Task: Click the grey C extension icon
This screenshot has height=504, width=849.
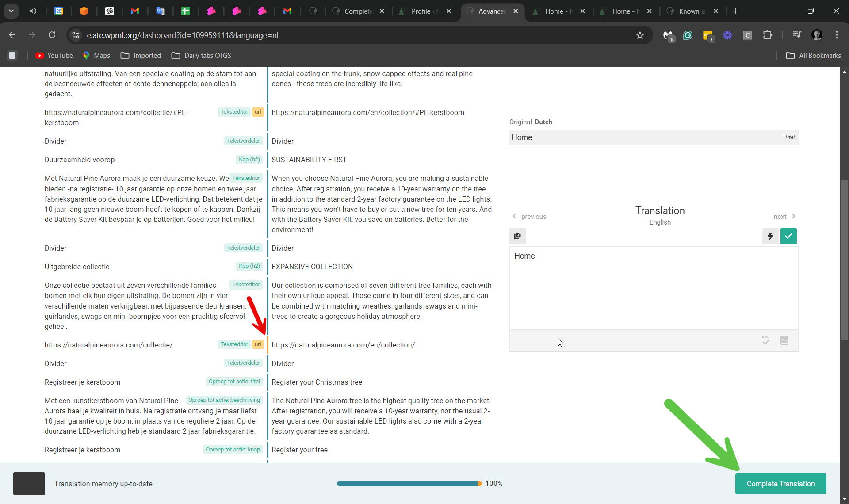Action: pos(747,35)
